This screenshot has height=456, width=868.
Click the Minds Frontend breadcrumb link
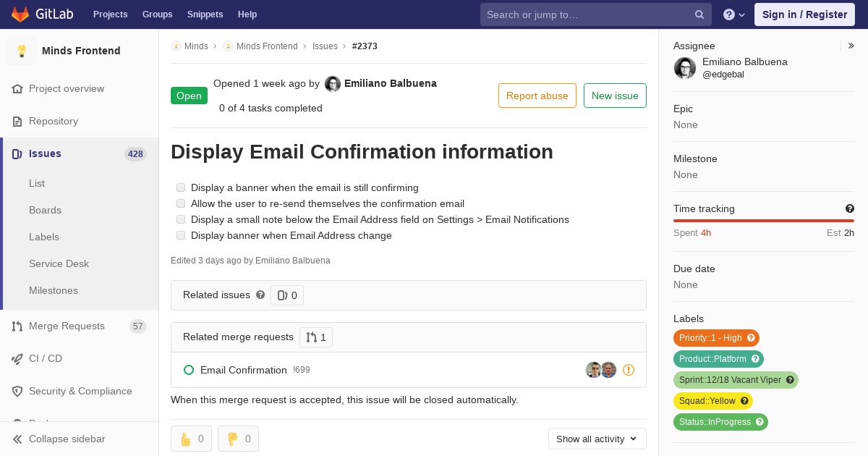click(267, 46)
